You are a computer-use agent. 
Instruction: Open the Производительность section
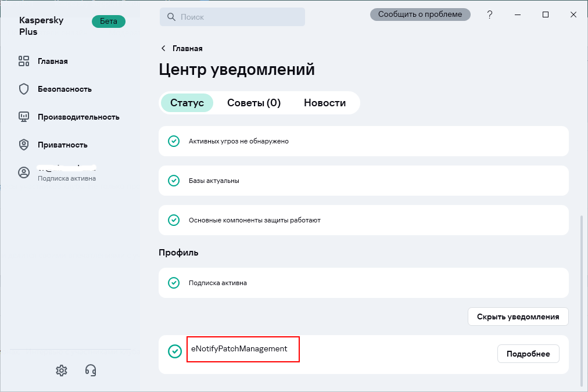(x=78, y=117)
